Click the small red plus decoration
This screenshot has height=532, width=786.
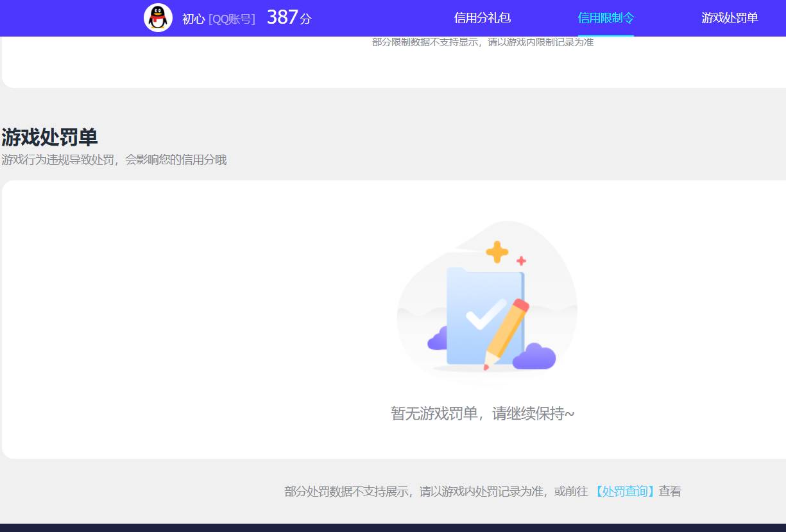tap(521, 262)
